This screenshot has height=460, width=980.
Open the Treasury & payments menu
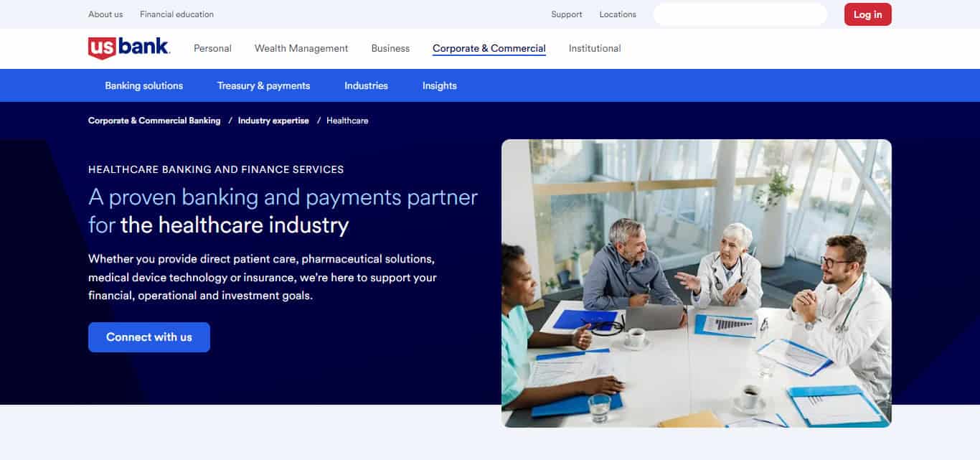(264, 85)
